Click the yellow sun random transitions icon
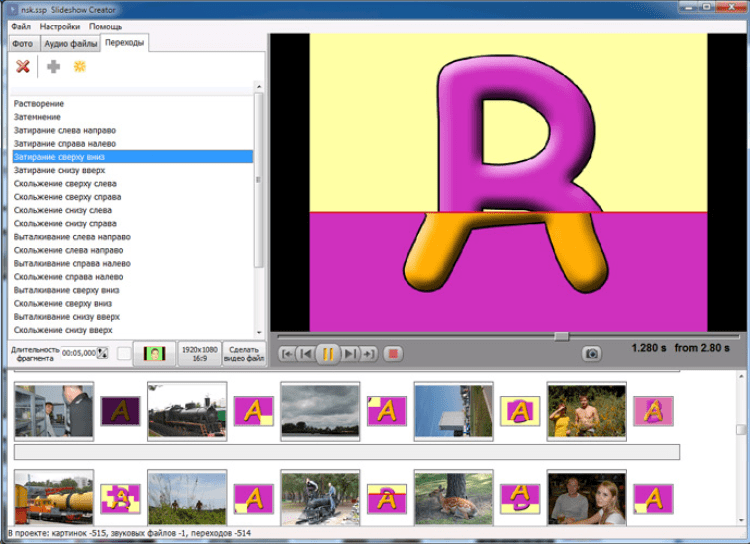Viewport: 750px width, 544px height. (80, 66)
